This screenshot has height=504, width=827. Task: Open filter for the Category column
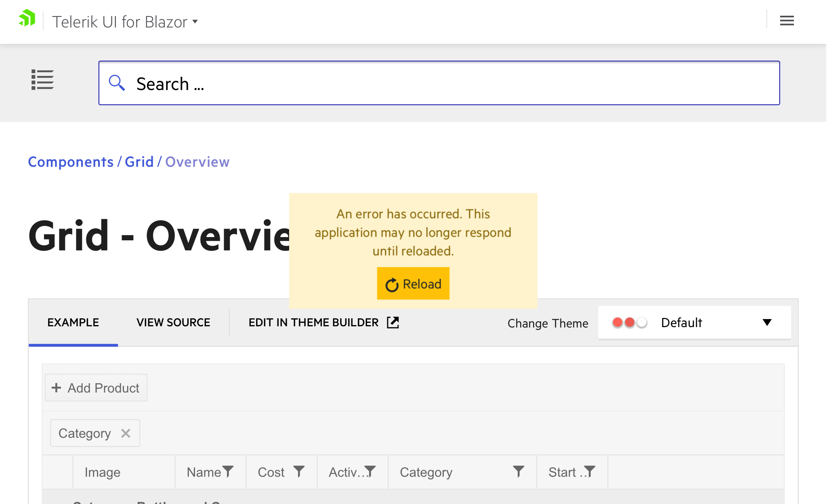tap(518, 472)
